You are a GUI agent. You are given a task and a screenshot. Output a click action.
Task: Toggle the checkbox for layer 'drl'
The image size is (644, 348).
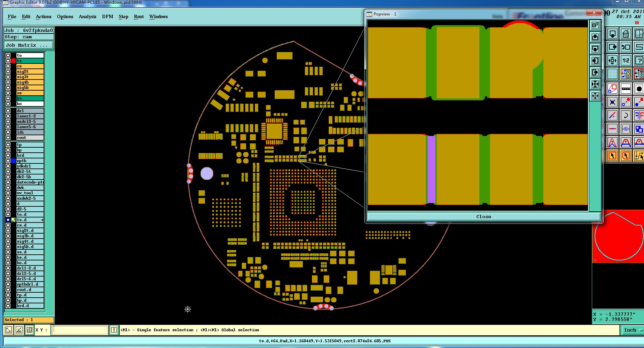8,111
